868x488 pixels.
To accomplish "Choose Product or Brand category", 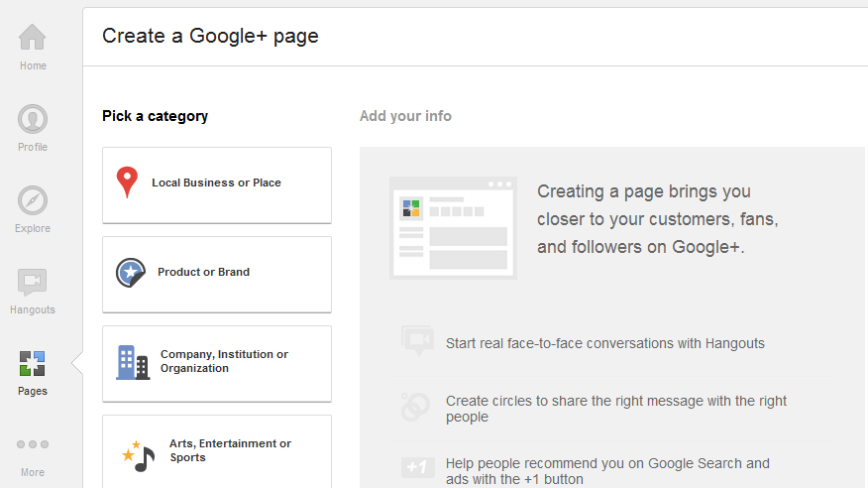I will point(217,274).
